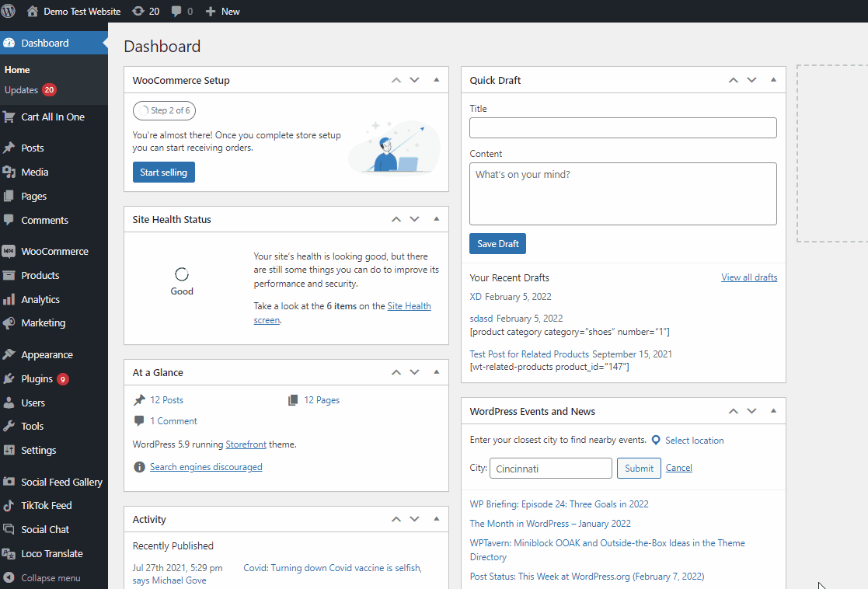Move Quick Draft panel down
The width and height of the screenshot is (868, 589).
tap(751, 80)
